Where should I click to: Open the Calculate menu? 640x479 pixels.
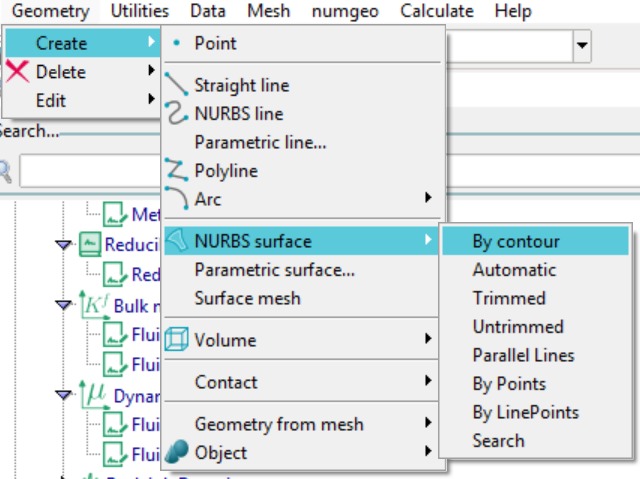click(x=437, y=12)
